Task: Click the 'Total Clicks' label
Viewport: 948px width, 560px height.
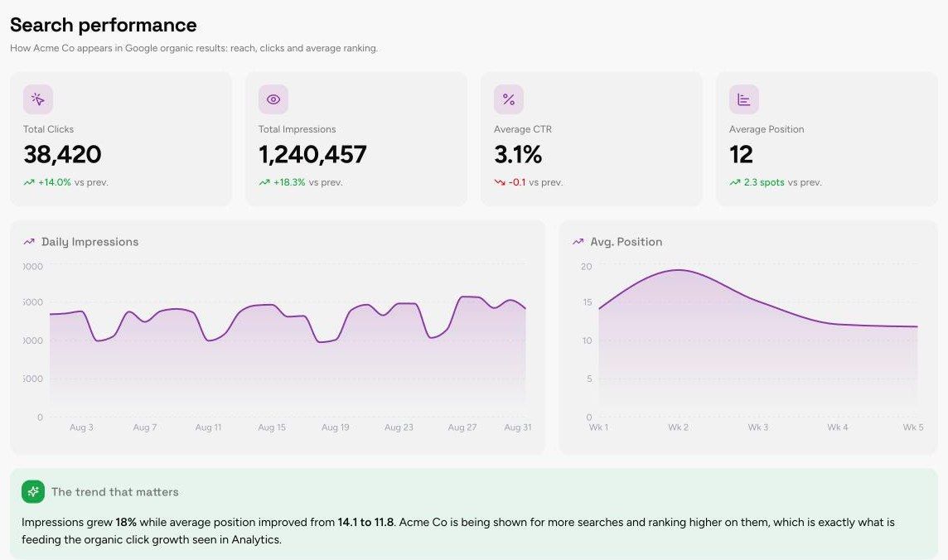Action: tap(48, 129)
